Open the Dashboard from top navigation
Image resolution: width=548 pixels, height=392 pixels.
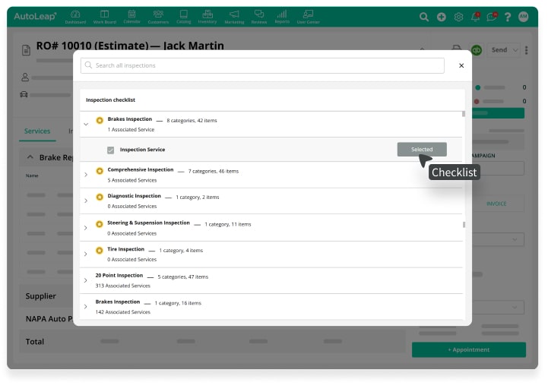(76, 16)
